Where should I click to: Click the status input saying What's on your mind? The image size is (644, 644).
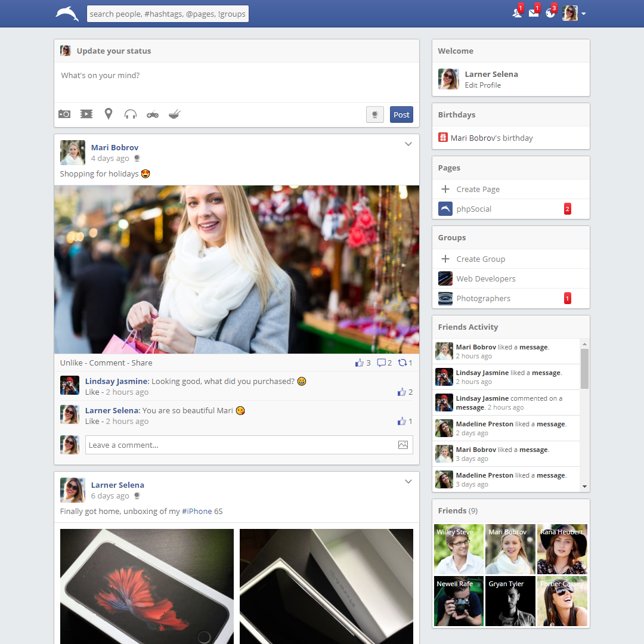[236, 76]
